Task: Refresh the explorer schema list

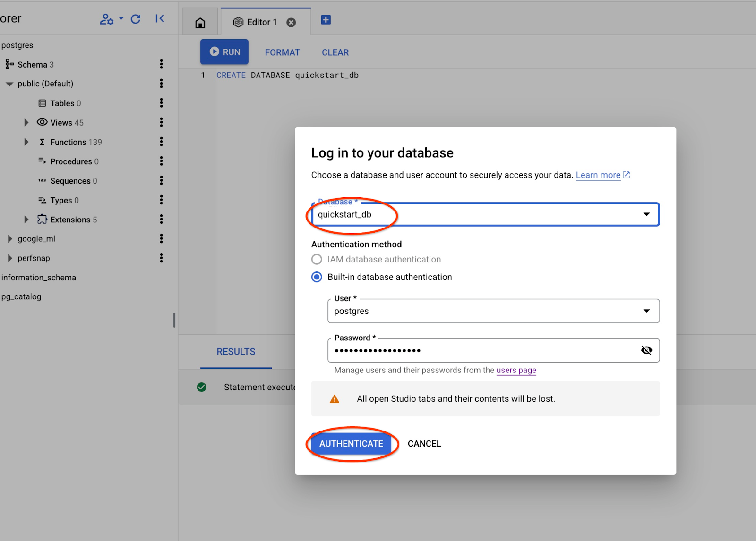Action: [136, 19]
